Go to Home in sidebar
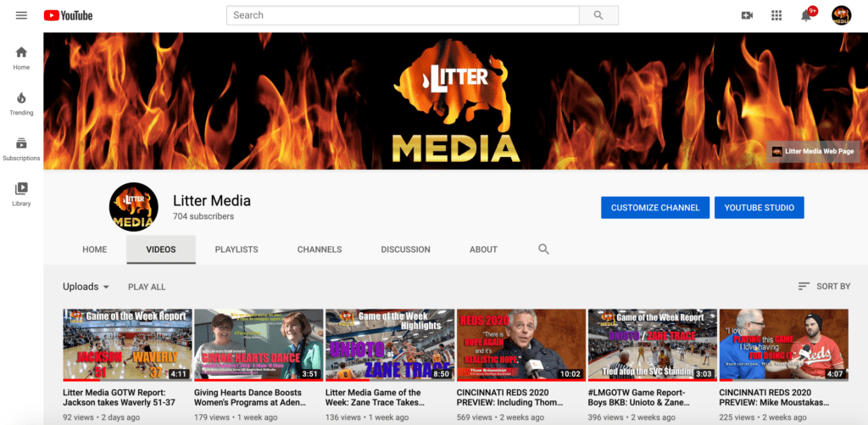The width and height of the screenshot is (868, 425). pyautogui.click(x=21, y=59)
